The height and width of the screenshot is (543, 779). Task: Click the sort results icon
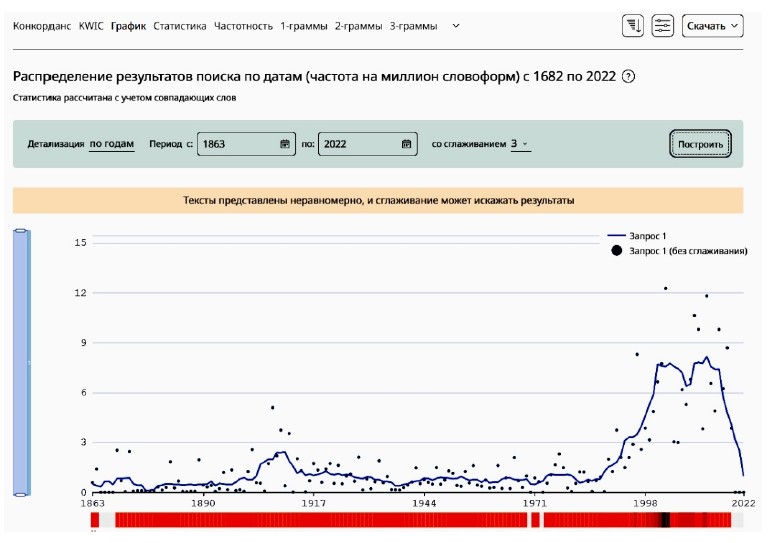632,26
